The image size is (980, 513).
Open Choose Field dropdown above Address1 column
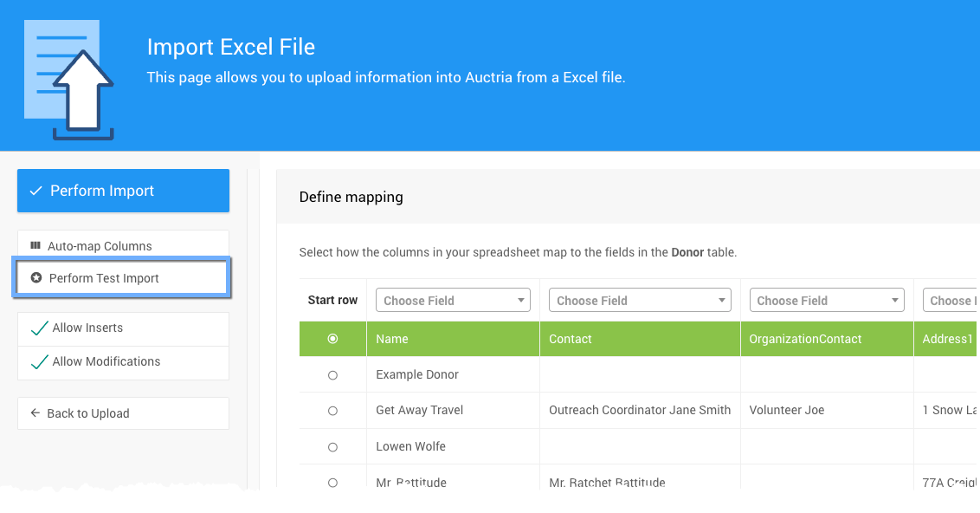pos(951,301)
